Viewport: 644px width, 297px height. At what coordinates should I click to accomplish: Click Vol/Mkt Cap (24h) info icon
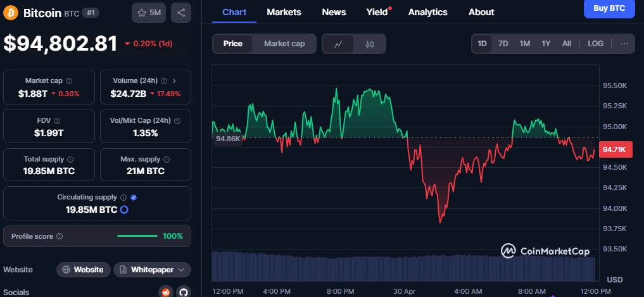tap(177, 121)
